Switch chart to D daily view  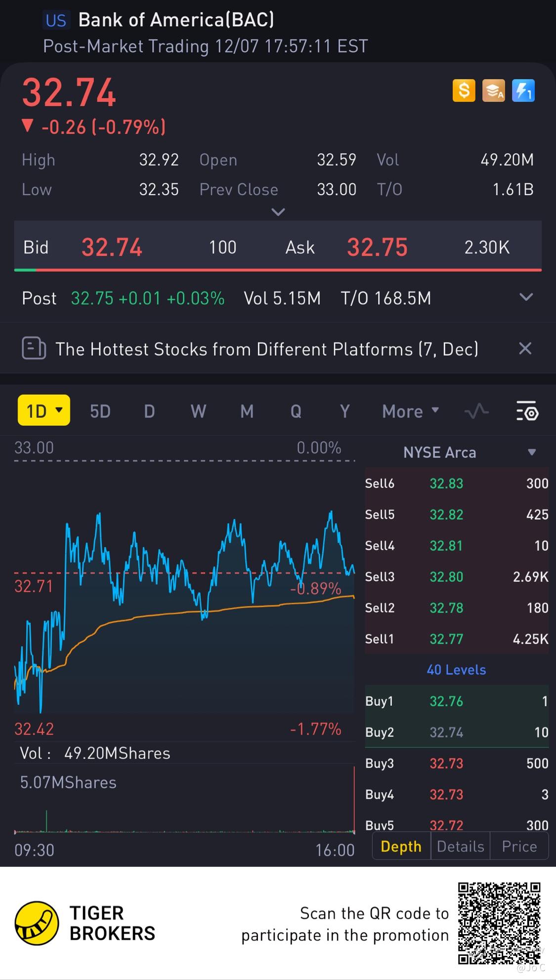pos(149,411)
